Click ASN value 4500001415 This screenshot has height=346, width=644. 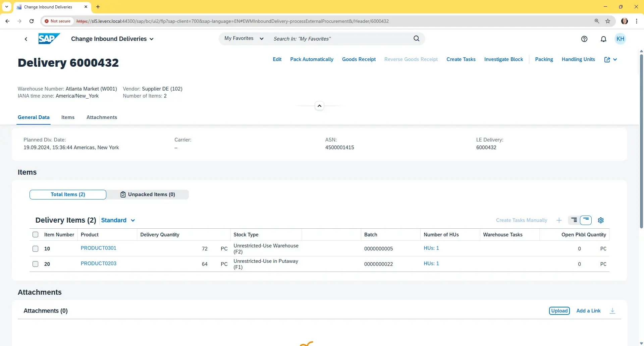coord(339,148)
